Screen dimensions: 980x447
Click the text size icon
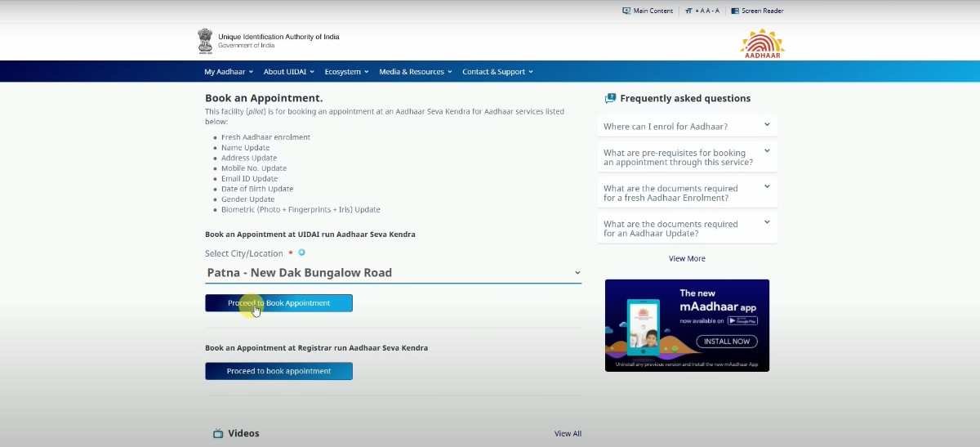pyautogui.click(x=688, y=11)
